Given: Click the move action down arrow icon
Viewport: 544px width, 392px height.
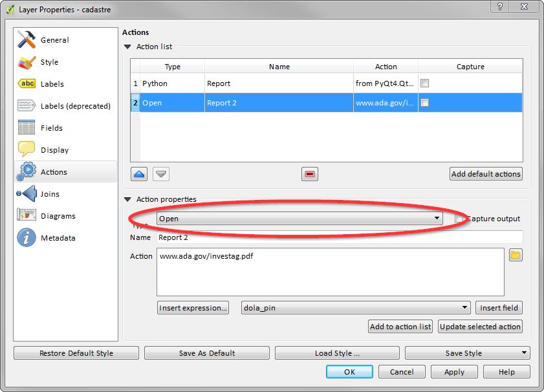Looking at the screenshot, I should (x=161, y=174).
